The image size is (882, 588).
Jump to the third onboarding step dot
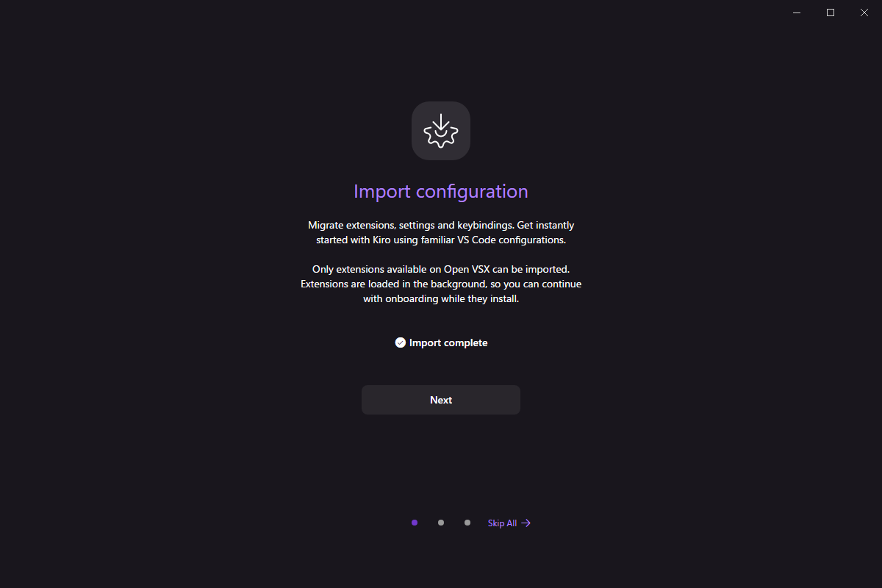(x=467, y=523)
